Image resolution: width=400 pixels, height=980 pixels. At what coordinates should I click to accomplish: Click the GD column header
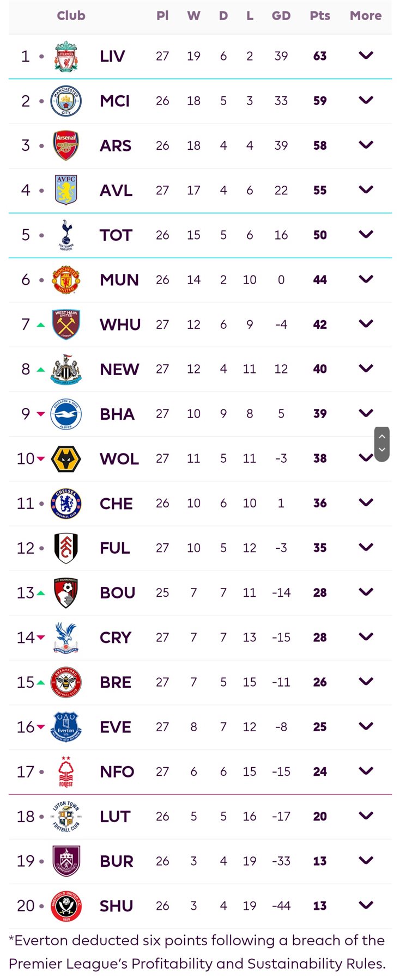click(x=281, y=16)
